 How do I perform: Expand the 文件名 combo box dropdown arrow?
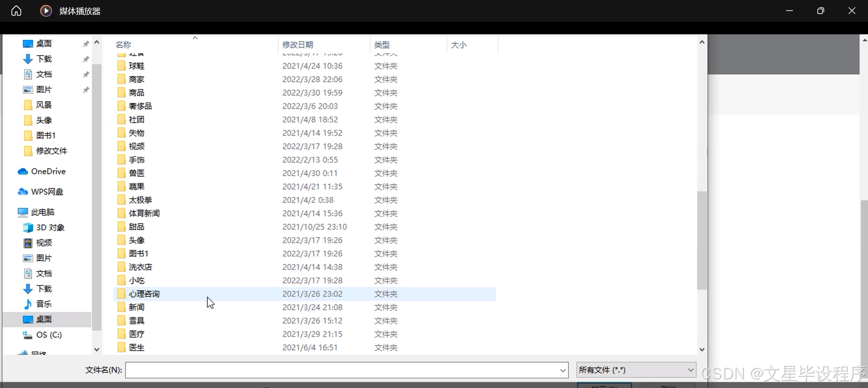[563, 370]
